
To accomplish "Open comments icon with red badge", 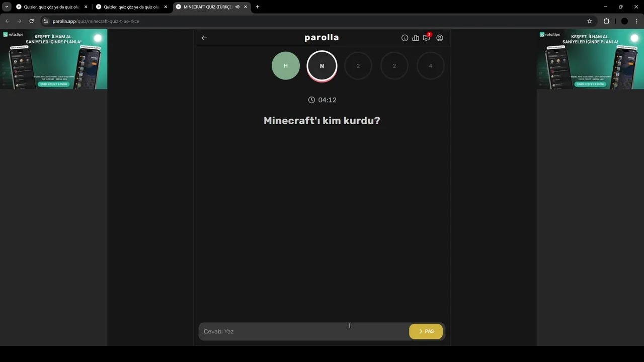I will 427,37.
